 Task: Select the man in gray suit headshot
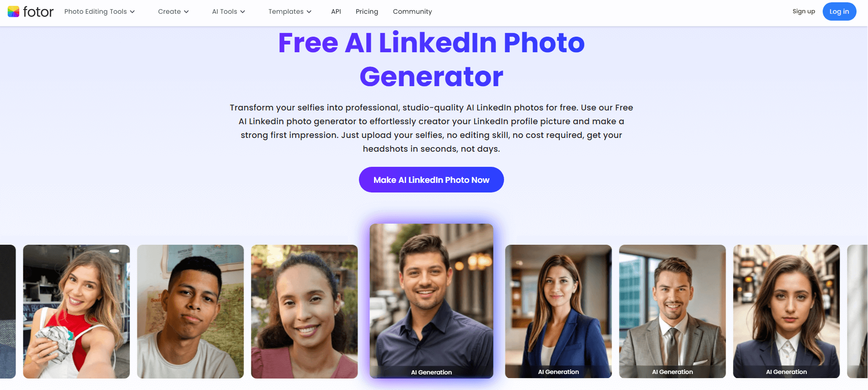pos(673,312)
